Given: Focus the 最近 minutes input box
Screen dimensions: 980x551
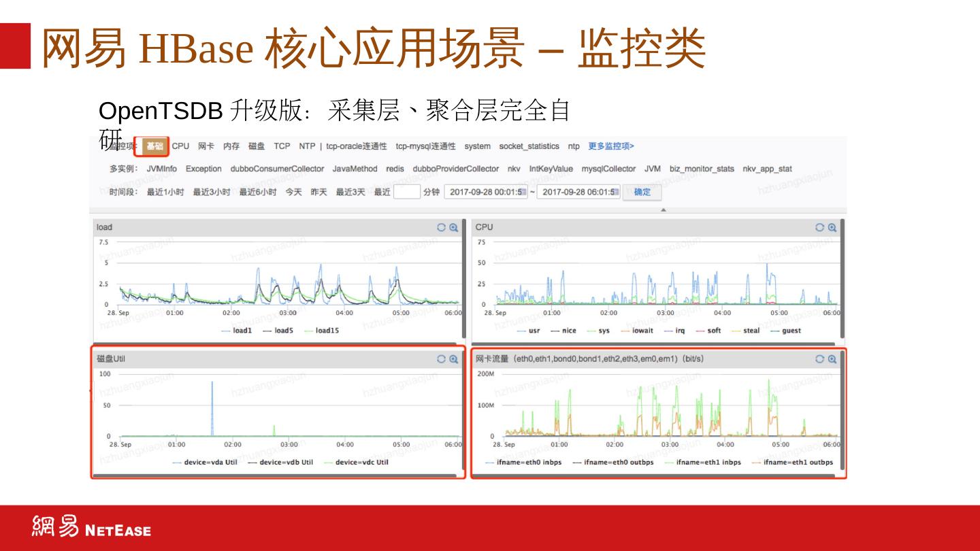Looking at the screenshot, I should [407, 192].
